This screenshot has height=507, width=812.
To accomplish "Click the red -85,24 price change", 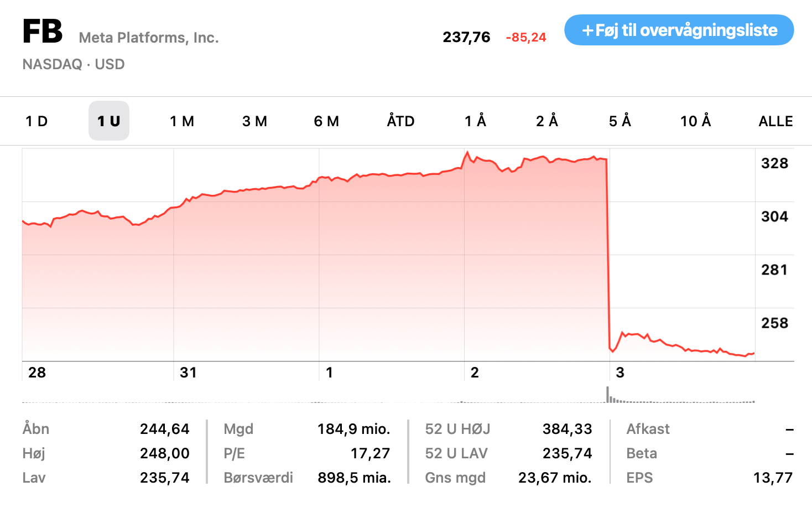I will pyautogui.click(x=525, y=38).
